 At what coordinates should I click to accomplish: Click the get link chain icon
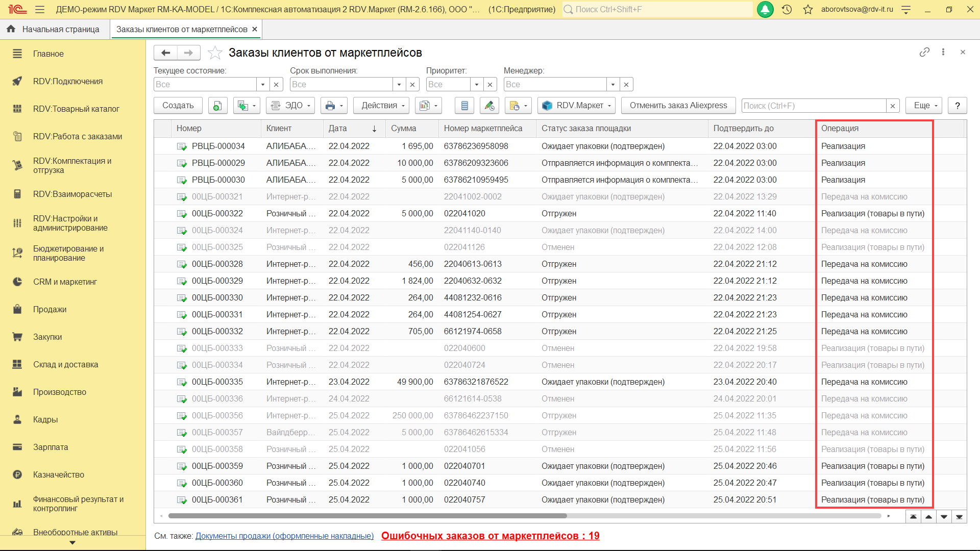coord(924,52)
